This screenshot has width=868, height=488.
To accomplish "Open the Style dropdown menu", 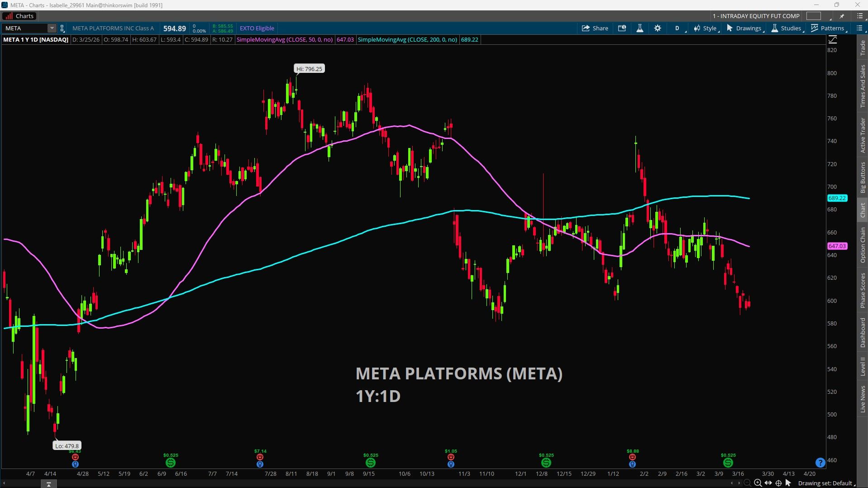I will (x=706, y=28).
